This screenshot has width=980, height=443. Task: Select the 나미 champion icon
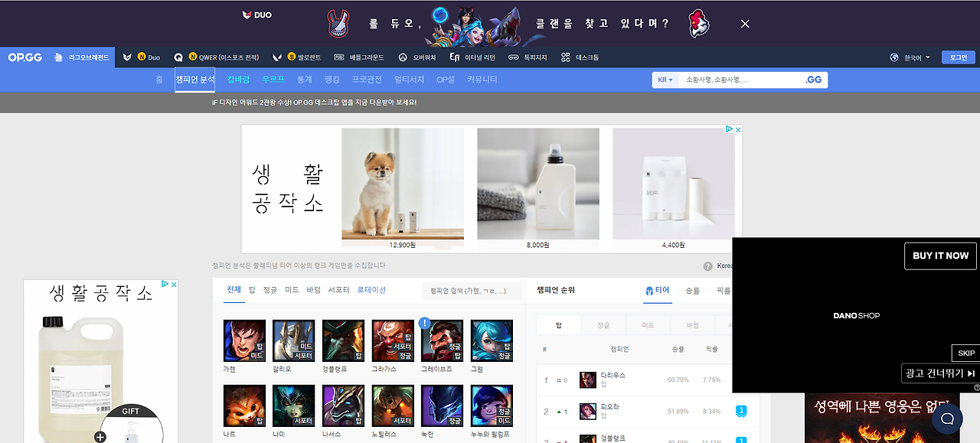click(x=294, y=406)
